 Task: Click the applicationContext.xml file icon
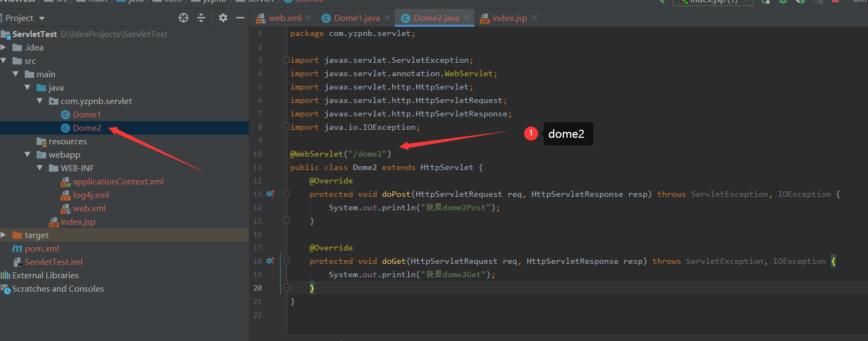point(65,182)
